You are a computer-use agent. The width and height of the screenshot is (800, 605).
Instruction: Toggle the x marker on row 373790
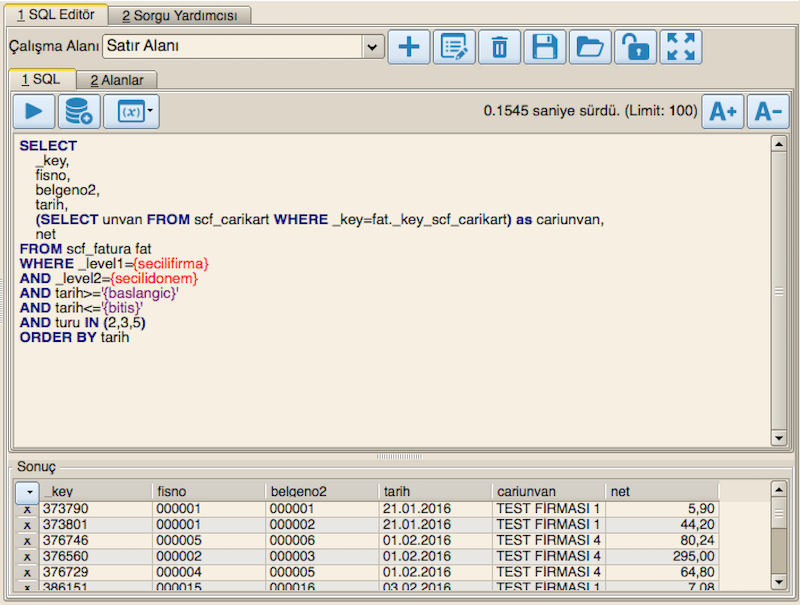(27, 509)
